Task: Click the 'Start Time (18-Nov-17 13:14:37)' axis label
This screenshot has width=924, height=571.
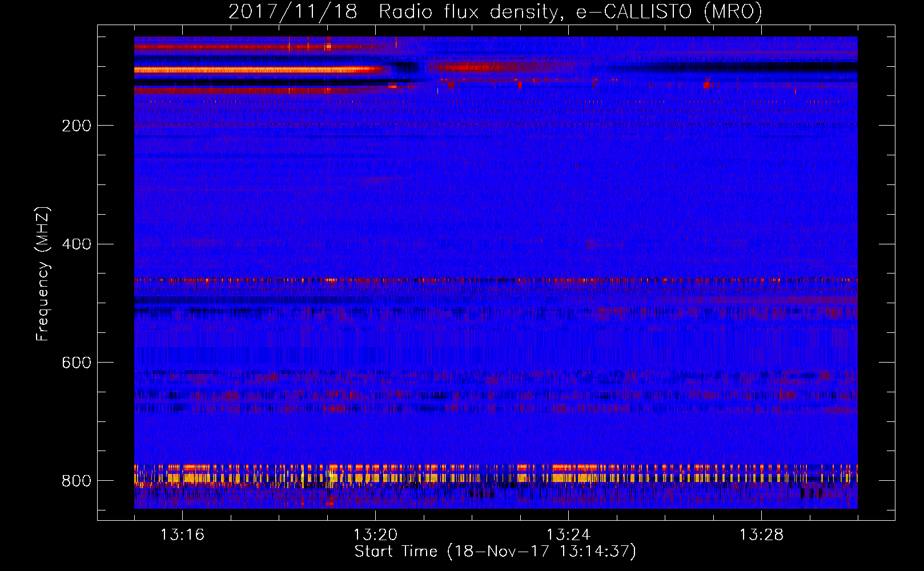Action: [x=495, y=552]
